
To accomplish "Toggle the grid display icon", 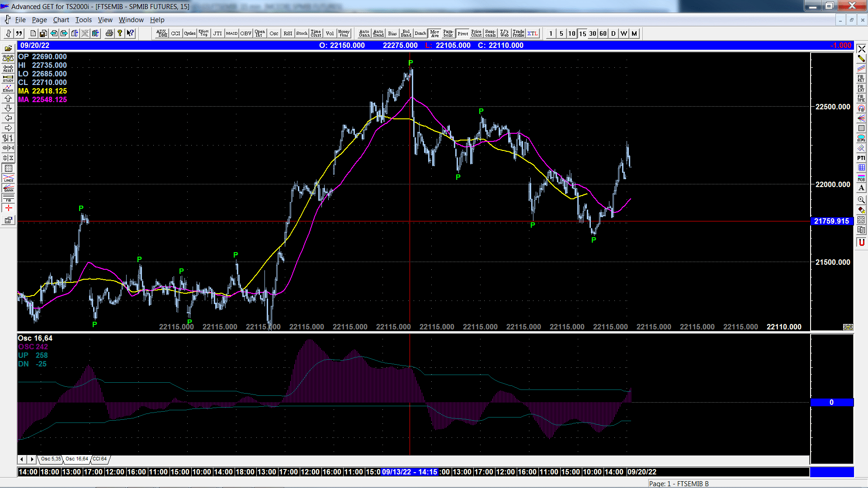I will coord(8,168).
